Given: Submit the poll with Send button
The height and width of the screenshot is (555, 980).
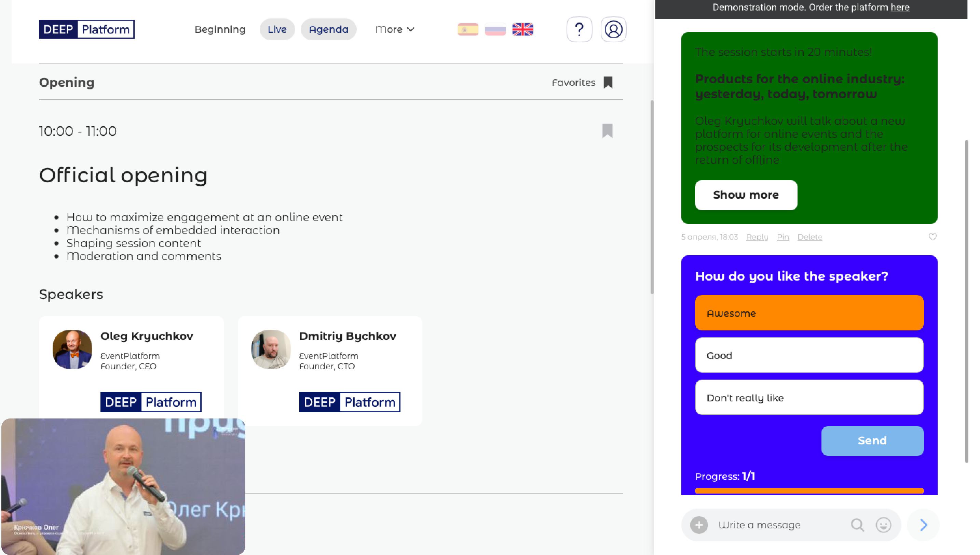Looking at the screenshot, I should click(x=872, y=441).
